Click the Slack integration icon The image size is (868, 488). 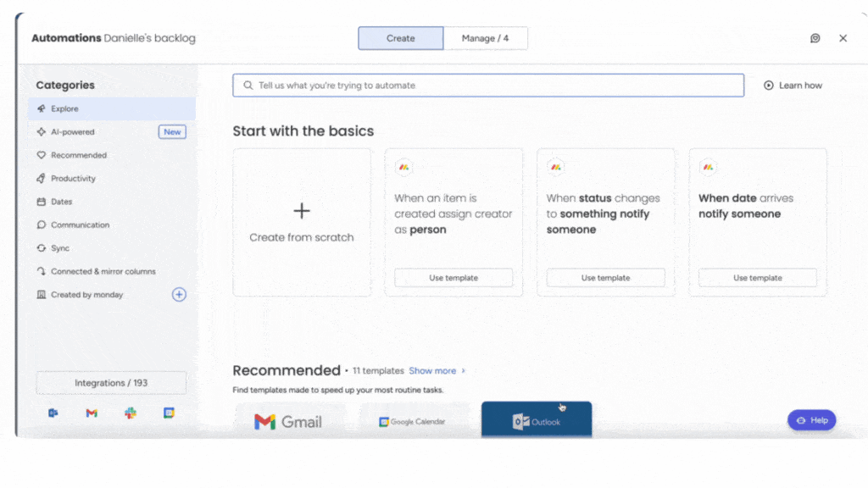coord(130,413)
